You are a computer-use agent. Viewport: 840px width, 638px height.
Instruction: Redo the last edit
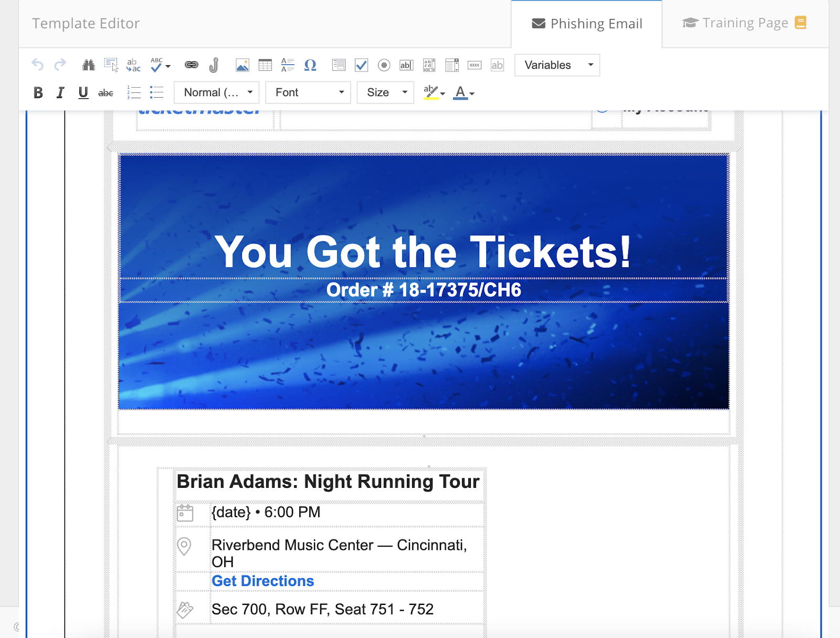click(x=60, y=65)
